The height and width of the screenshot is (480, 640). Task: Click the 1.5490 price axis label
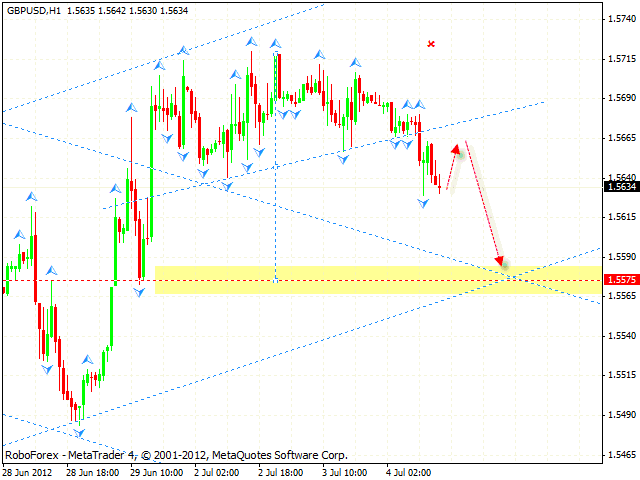coord(622,415)
